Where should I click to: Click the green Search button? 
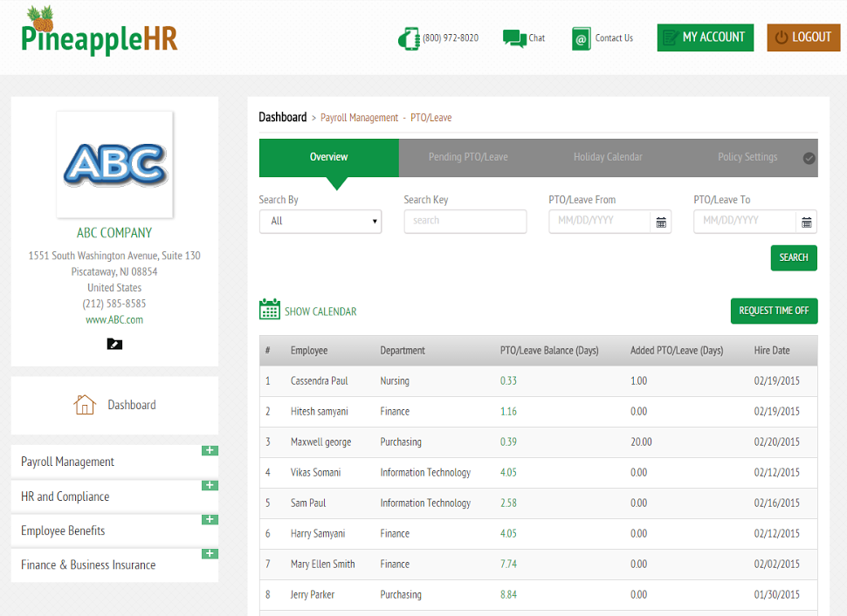[x=794, y=257]
